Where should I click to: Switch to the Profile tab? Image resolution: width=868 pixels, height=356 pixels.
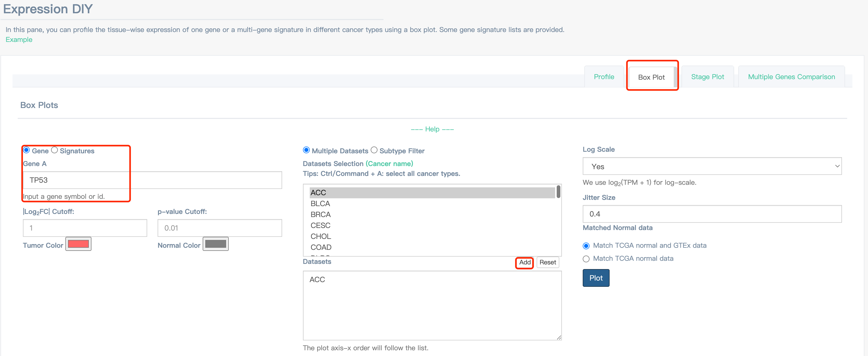604,77
